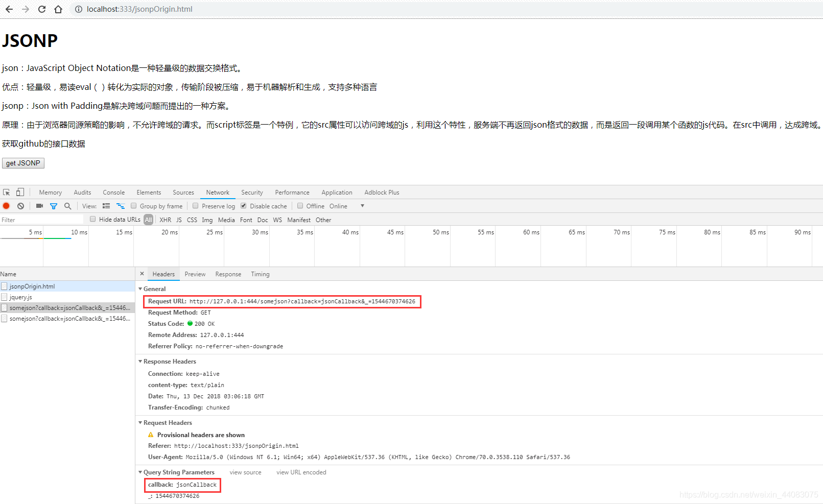
Task: Toggle the device toolbar icon
Action: point(20,193)
